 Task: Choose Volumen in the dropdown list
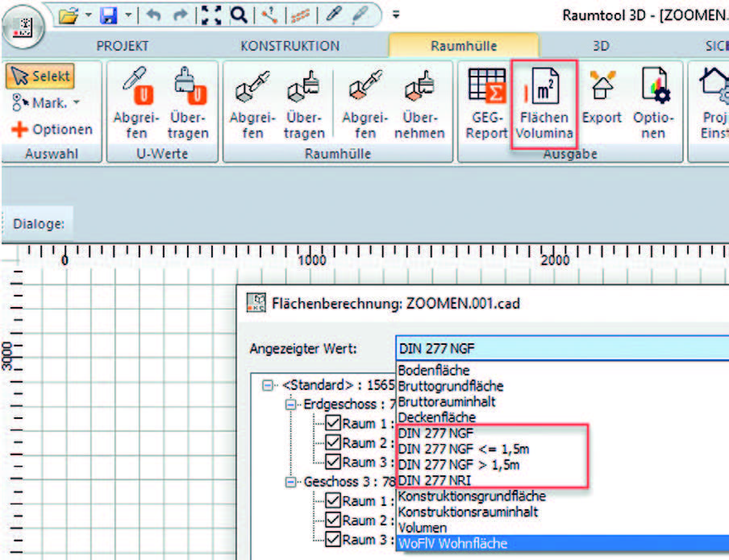(x=422, y=528)
